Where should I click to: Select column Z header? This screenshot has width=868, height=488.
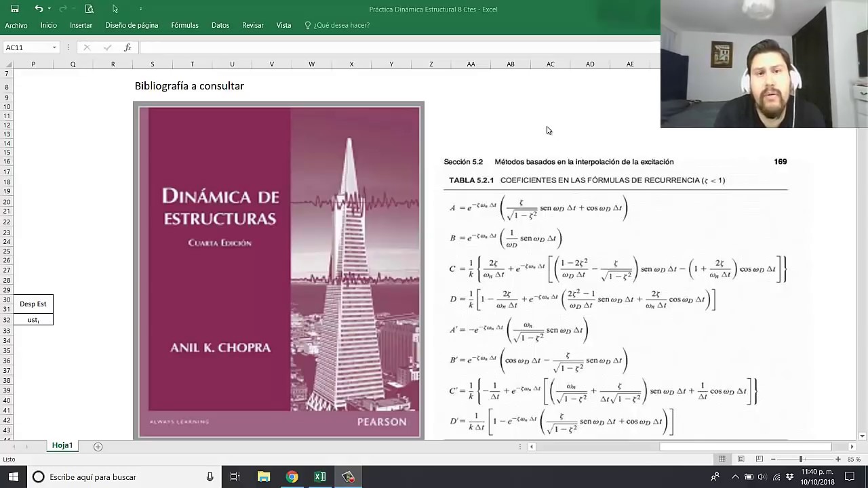(x=431, y=64)
